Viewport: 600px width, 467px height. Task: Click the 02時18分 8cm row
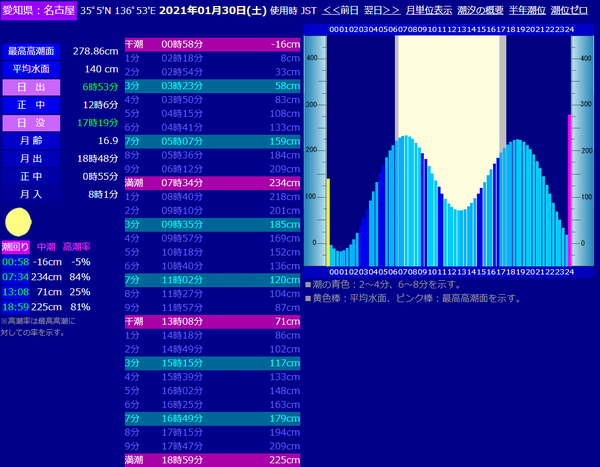pos(212,58)
